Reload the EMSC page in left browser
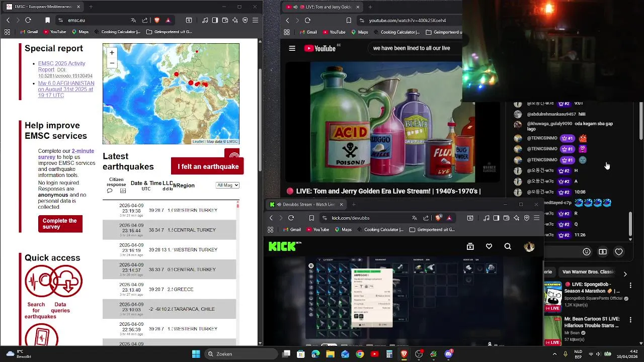The width and height of the screenshot is (644, 362). pos(28,20)
